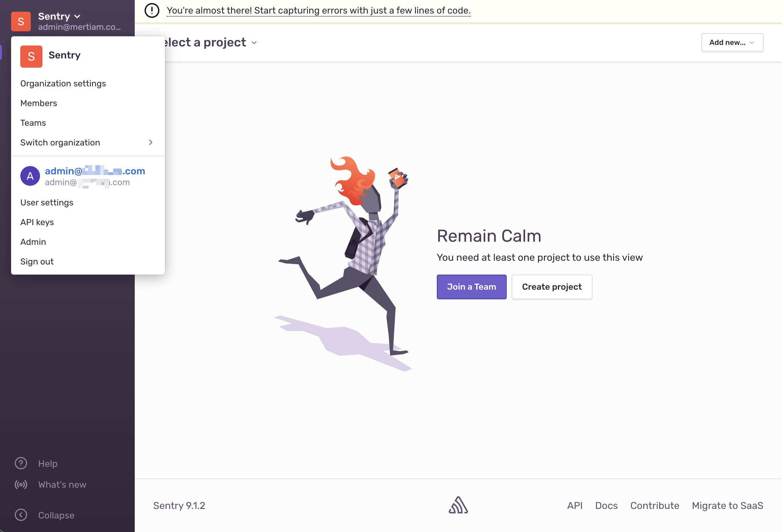Choose Switch organization menu entry

88,143
